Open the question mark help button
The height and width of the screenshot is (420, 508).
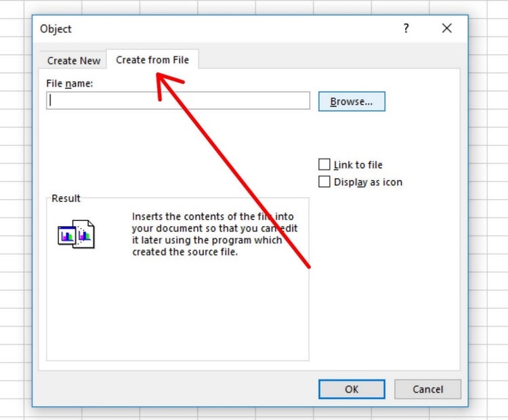[406, 28]
